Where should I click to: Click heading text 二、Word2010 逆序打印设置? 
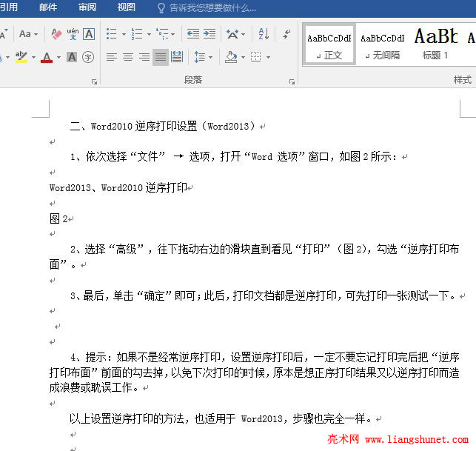point(134,126)
